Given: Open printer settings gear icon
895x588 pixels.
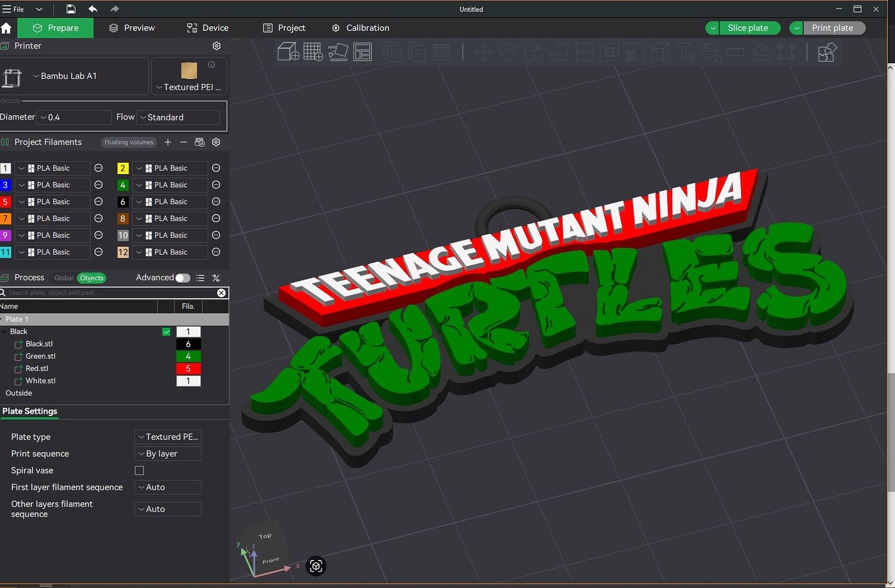Looking at the screenshot, I should coord(217,46).
